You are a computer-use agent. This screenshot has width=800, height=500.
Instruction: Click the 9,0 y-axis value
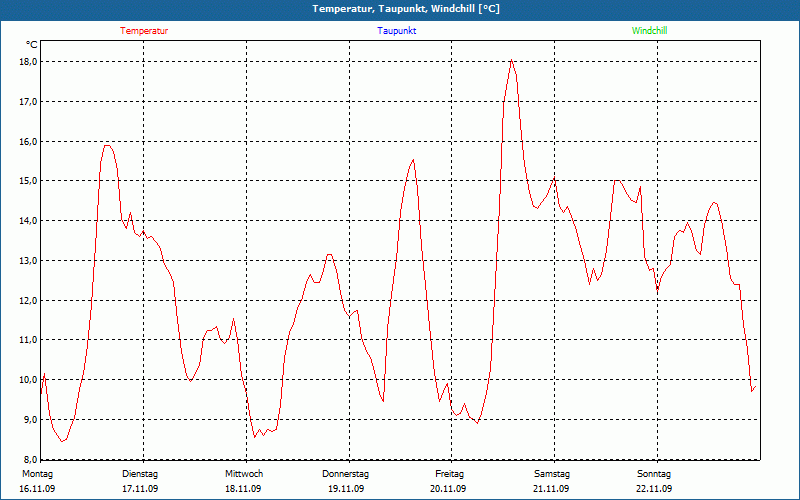(30, 419)
